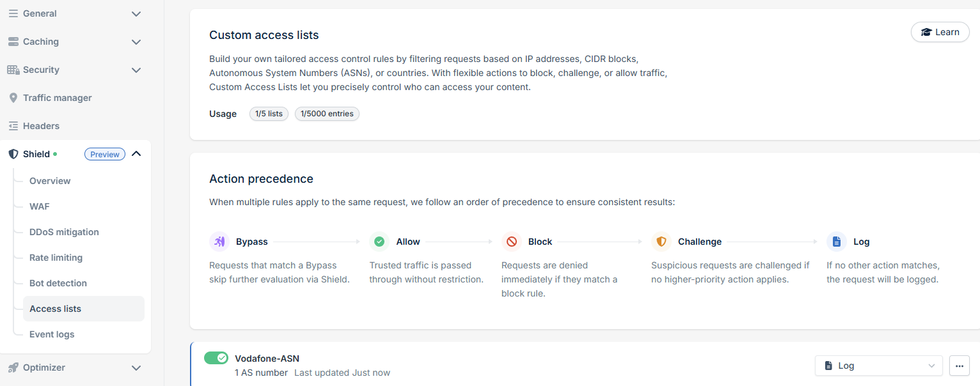The height and width of the screenshot is (386, 980).
Task: Click the Learn button
Action: point(940,31)
